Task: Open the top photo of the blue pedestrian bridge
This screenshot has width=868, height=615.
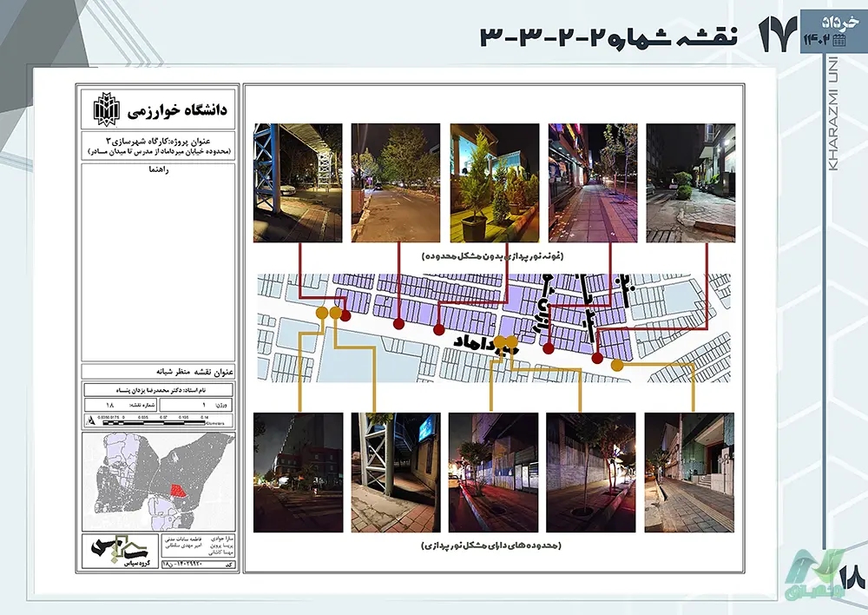Action: 298,182
